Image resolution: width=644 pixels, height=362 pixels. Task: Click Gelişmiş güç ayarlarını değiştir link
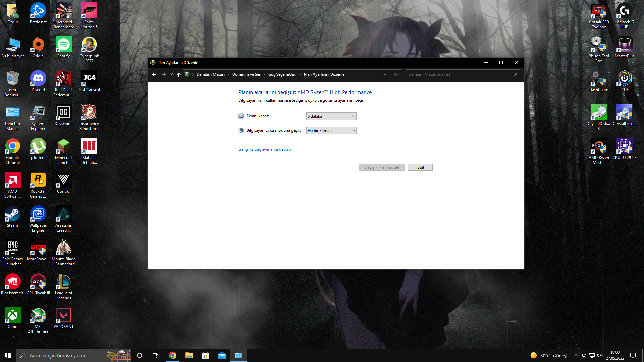click(265, 149)
